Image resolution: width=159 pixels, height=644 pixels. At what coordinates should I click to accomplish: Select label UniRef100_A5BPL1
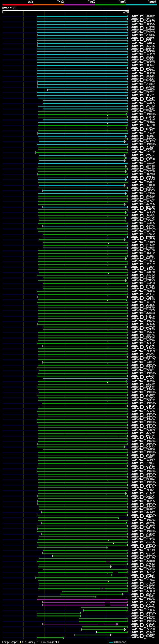click(x=142, y=40)
